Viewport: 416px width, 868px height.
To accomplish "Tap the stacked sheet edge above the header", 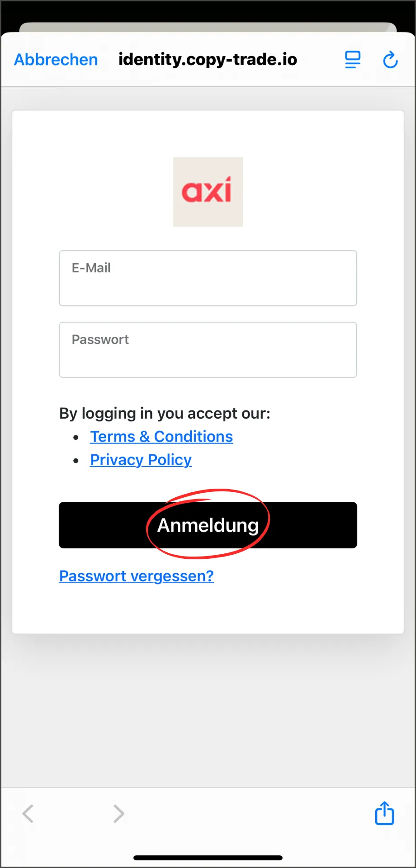I will point(208,27).
